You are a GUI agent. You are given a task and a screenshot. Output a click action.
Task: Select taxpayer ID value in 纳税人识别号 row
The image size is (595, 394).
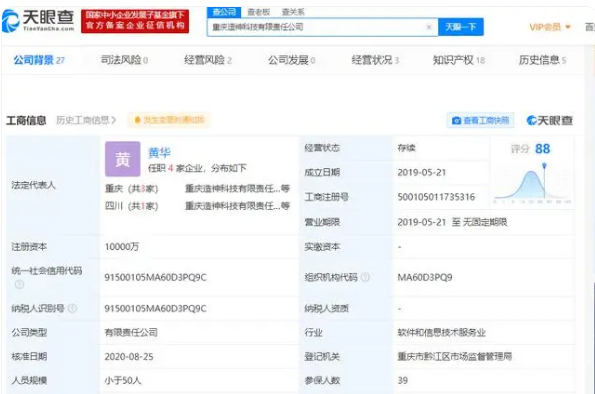(156, 308)
